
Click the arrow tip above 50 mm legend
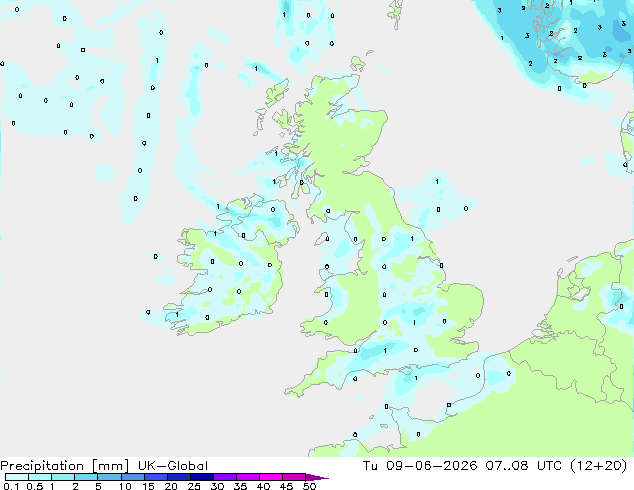317,477
